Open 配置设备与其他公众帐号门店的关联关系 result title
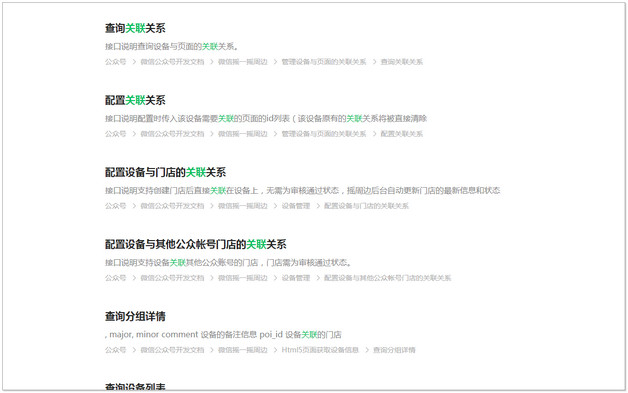628x393 pixels. point(195,244)
